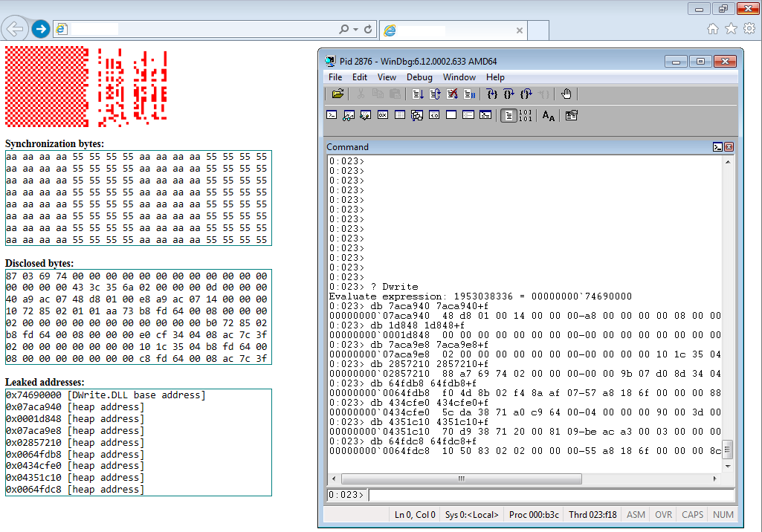The height and width of the screenshot is (532, 762).
Task: Click the Stop Debugging icon with red X
Action: 452,94
